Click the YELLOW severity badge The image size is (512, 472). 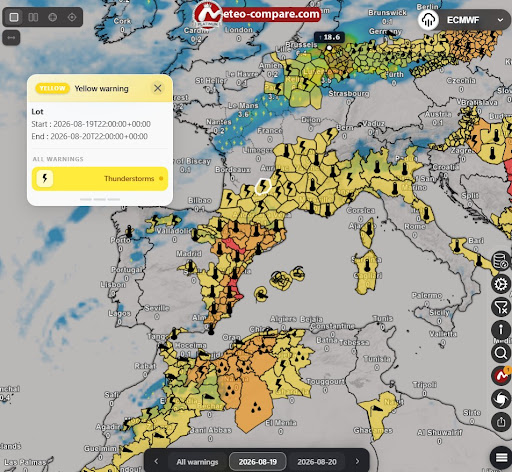point(52,88)
